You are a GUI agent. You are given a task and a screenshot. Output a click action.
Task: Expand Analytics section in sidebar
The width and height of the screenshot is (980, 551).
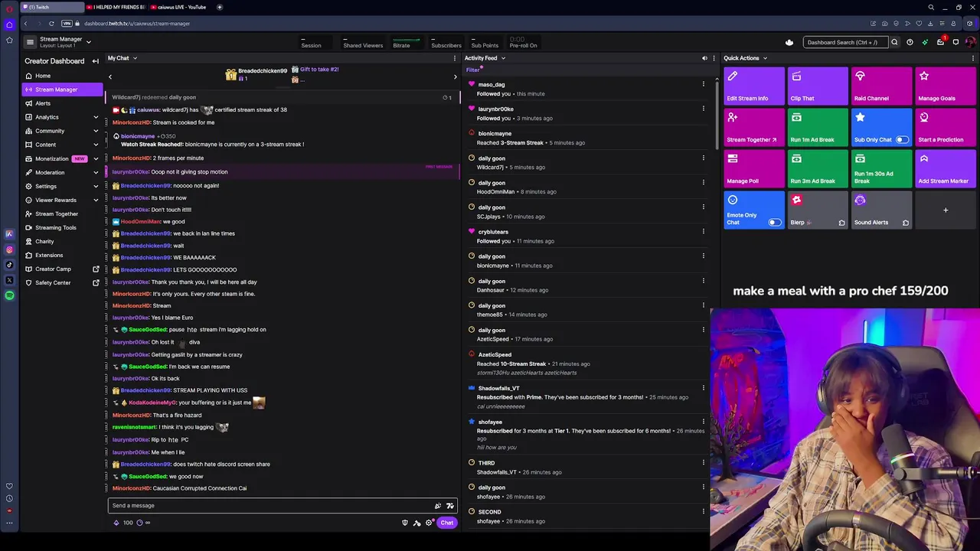pos(96,117)
